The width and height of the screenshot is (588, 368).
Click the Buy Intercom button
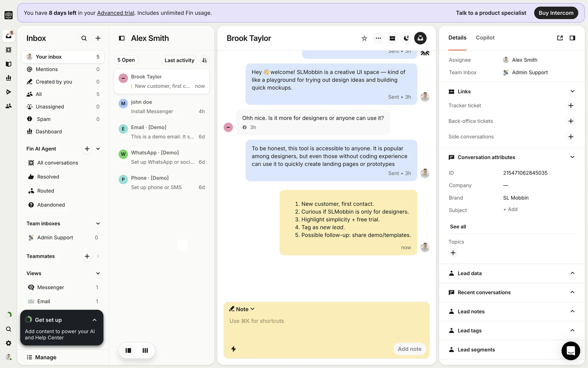click(x=556, y=13)
